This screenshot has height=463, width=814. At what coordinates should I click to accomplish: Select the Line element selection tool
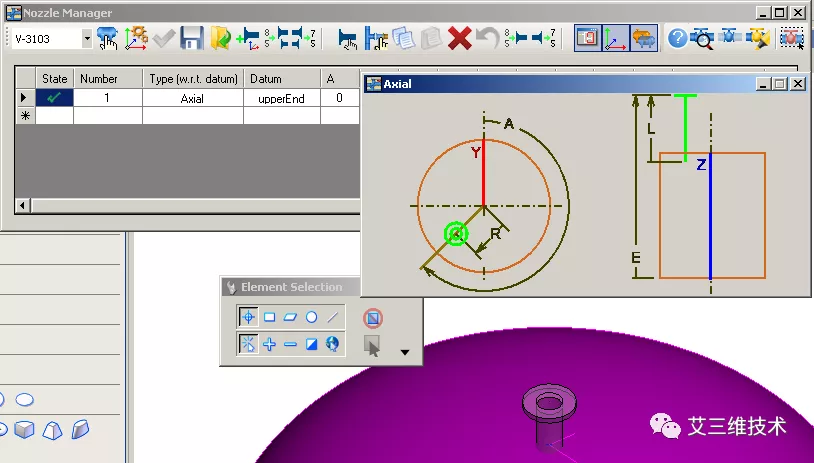pyautogui.click(x=333, y=317)
